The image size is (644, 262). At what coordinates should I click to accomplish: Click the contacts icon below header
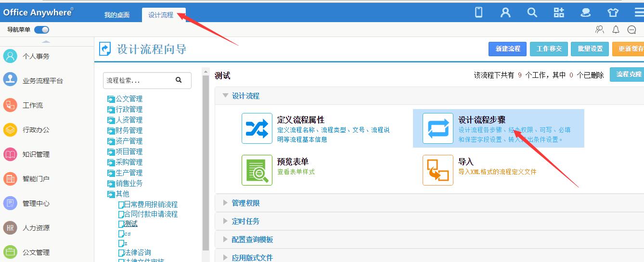(600, 30)
